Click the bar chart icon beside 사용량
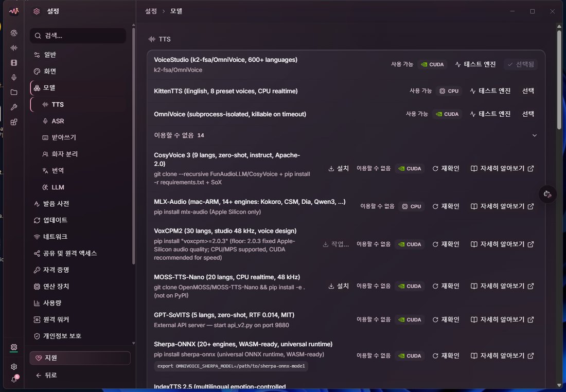 point(37,303)
